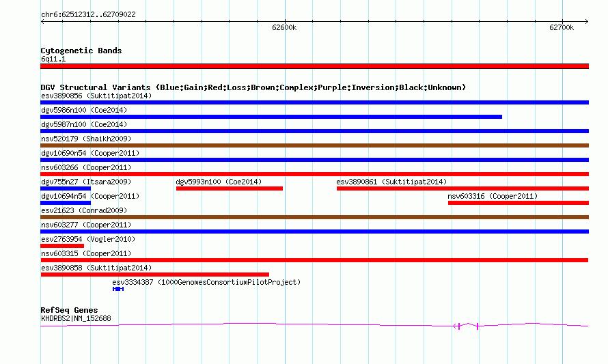
Task: Select the red bar of nsv603266
Action: point(314,174)
